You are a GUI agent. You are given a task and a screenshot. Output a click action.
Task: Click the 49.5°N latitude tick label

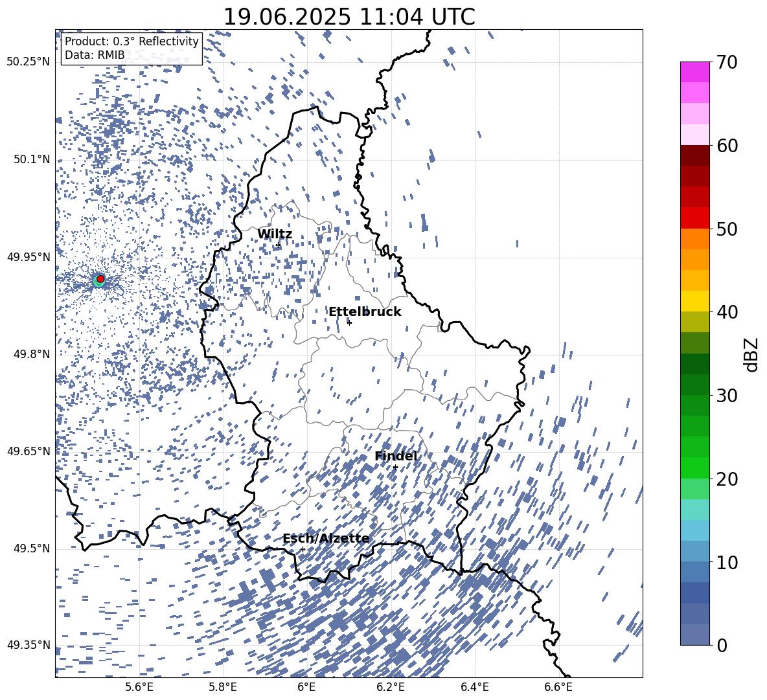pos(32,548)
